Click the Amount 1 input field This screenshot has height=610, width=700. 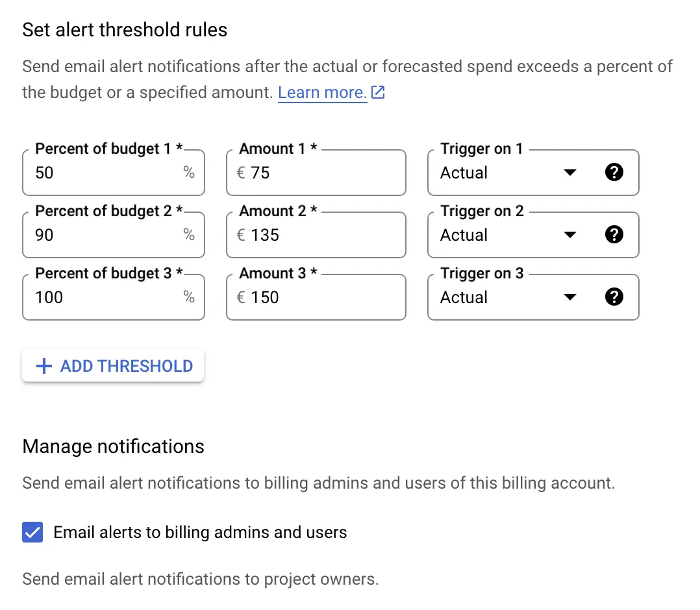(x=325, y=173)
